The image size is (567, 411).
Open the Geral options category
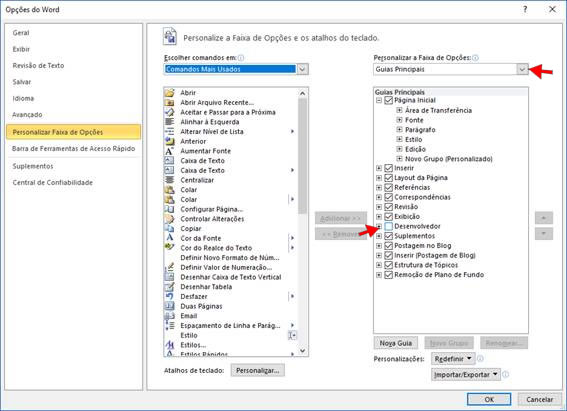tap(21, 33)
